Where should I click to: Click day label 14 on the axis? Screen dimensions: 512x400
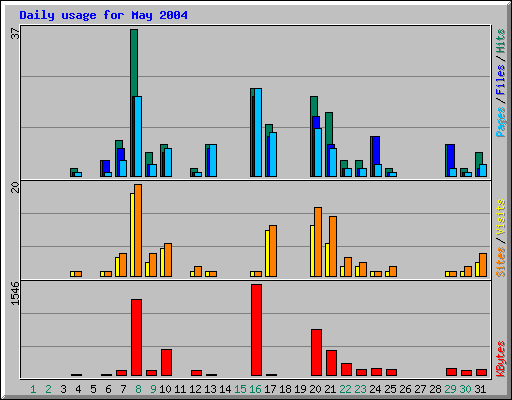pyautogui.click(x=225, y=389)
